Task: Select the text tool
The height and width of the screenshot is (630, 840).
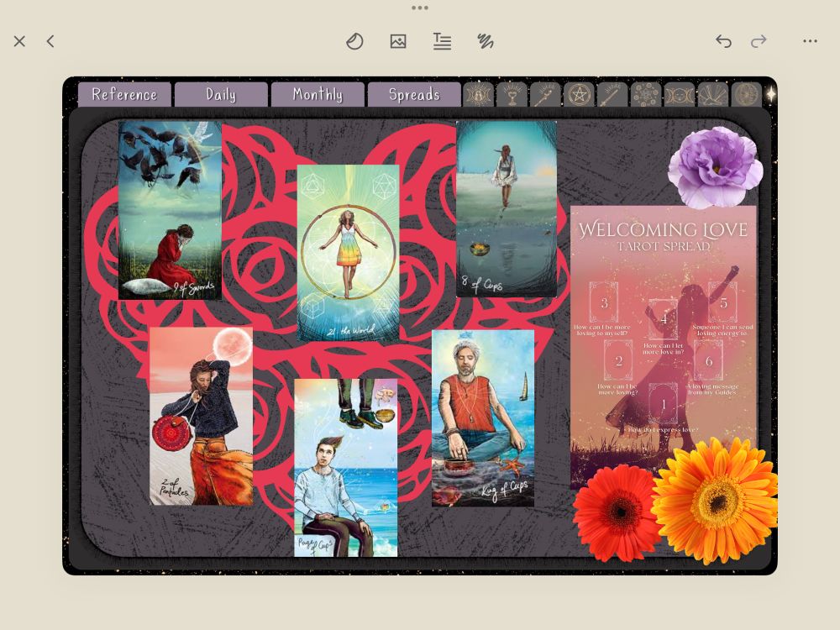Action: 442,40
